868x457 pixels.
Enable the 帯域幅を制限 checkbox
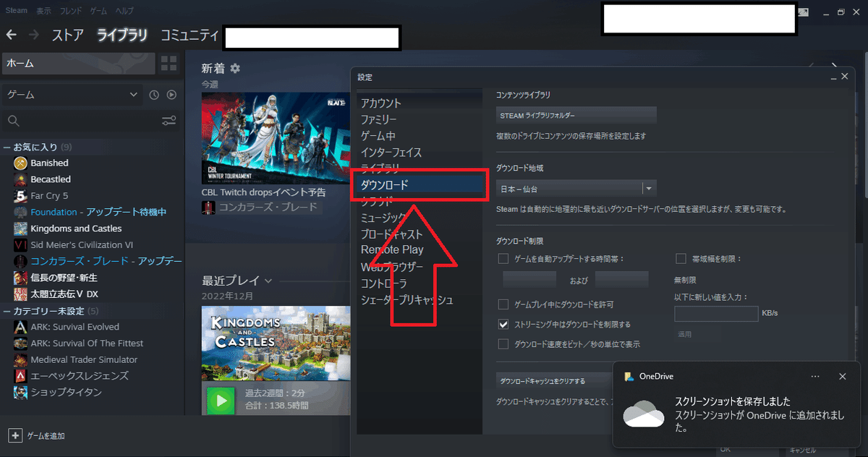tap(680, 258)
